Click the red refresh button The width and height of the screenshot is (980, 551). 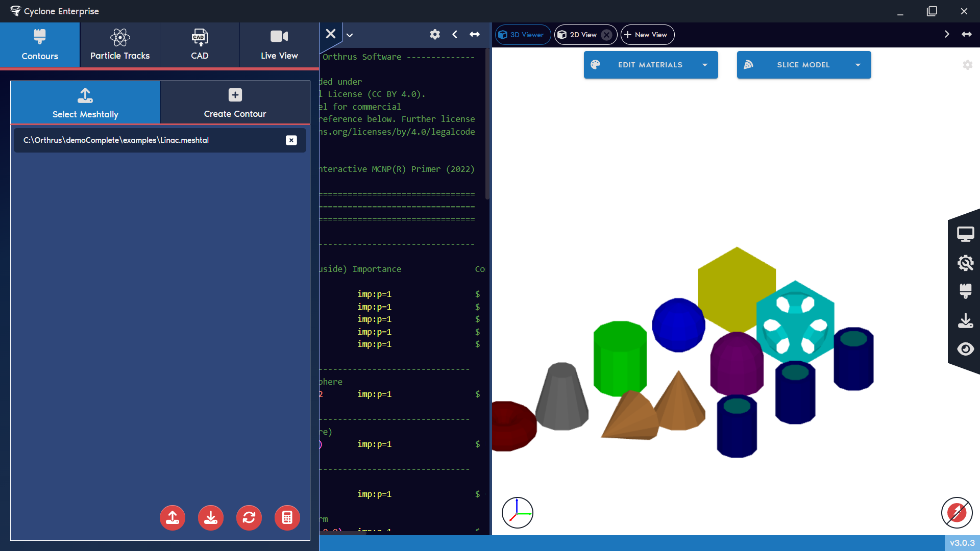coord(249,517)
